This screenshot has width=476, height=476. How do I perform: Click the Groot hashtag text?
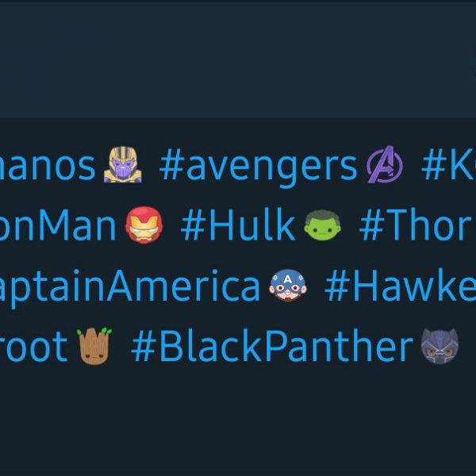coord(34,347)
